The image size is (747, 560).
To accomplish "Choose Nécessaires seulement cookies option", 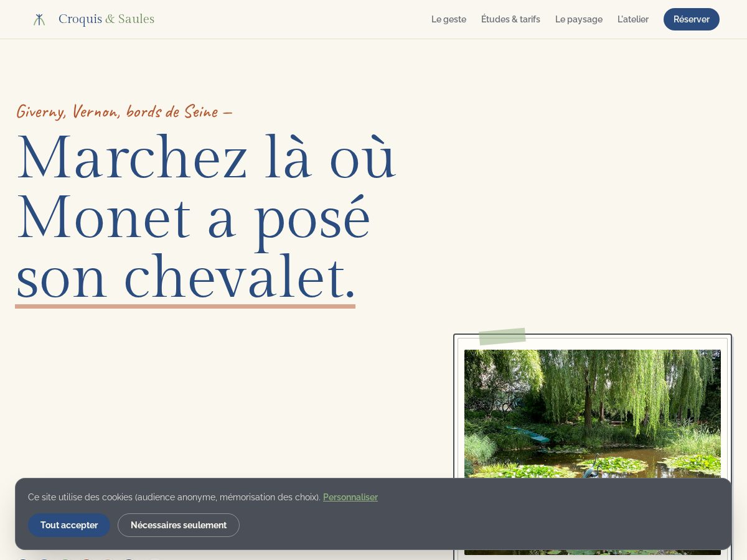I will [179, 525].
